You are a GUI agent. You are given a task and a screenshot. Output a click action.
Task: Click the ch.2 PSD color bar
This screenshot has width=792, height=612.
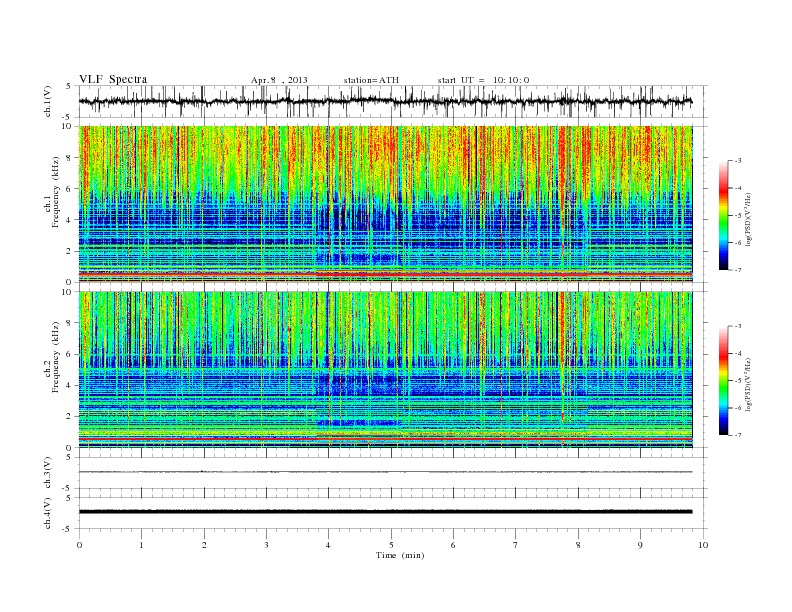[723, 380]
